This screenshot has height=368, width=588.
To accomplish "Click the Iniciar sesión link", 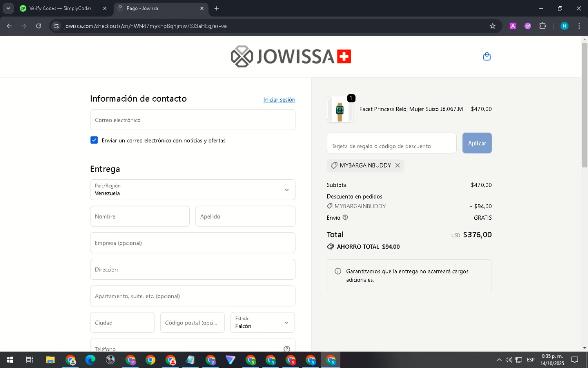I will click(x=279, y=100).
